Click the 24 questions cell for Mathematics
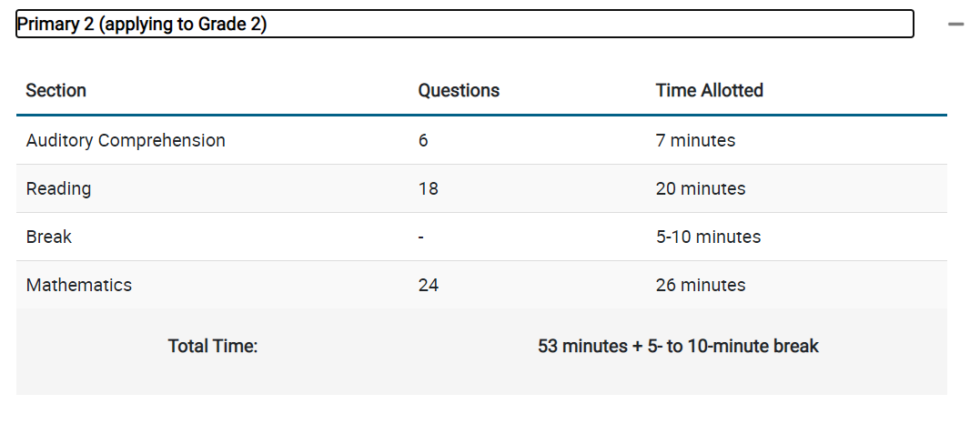 pyautogui.click(x=429, y=285)
